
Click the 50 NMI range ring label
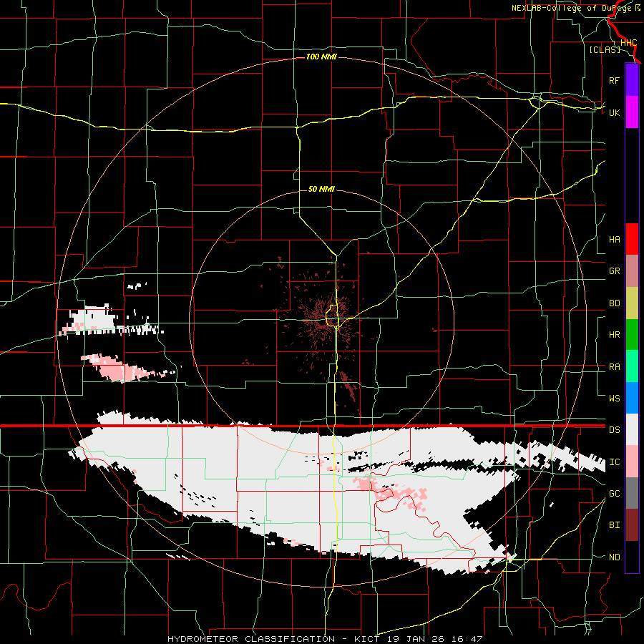(x=321, y=189)
